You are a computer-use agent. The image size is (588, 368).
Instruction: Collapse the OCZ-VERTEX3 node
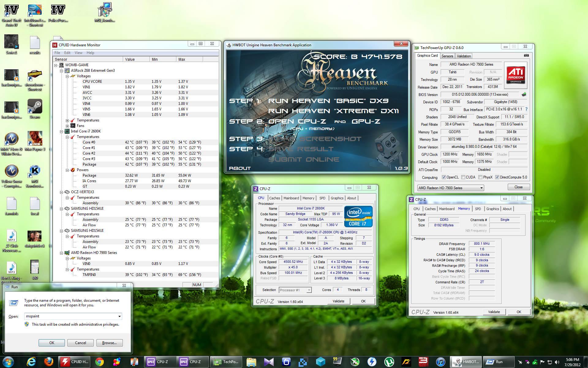point(61,192)
